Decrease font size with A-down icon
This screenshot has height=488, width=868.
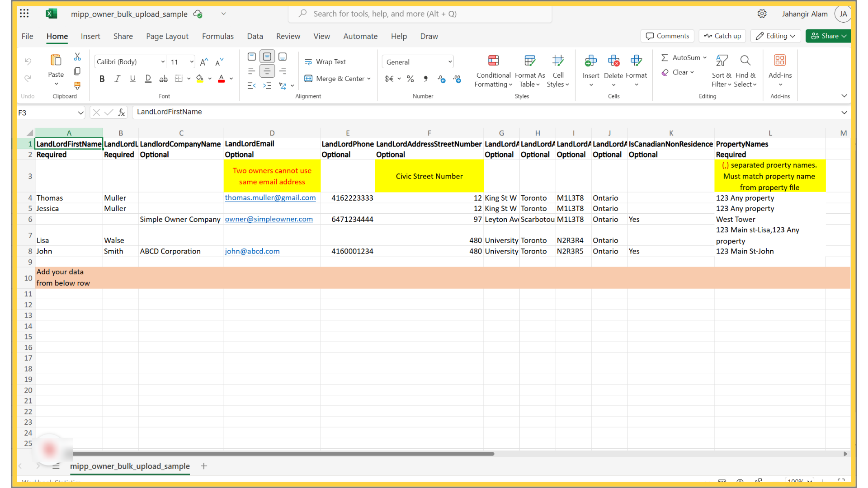pos(220,62)
